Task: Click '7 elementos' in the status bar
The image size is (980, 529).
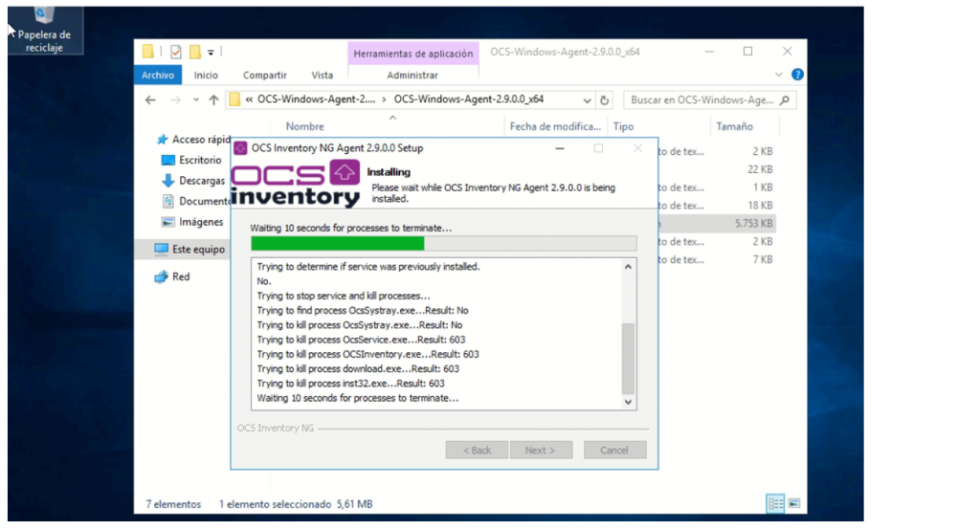Action: (x=174, y=504)
